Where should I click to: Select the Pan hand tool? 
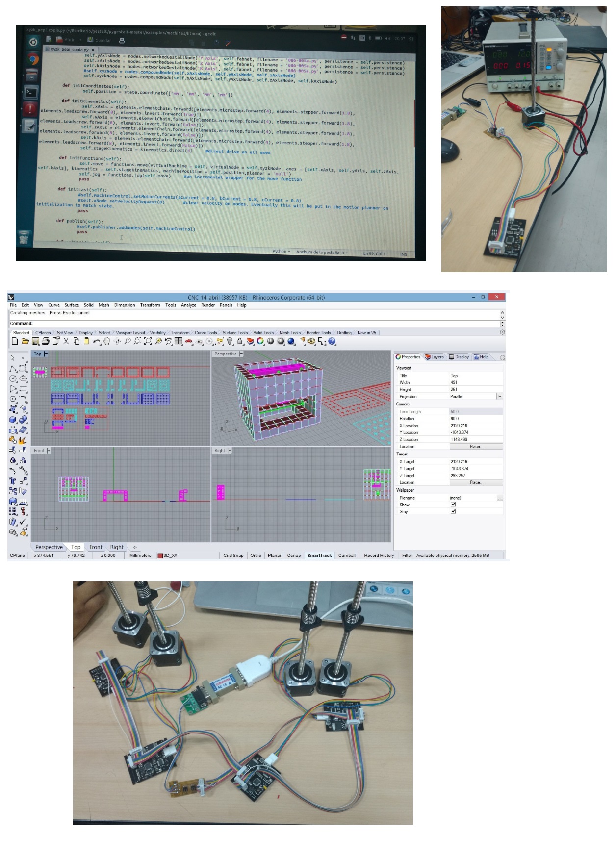(106, 341)
